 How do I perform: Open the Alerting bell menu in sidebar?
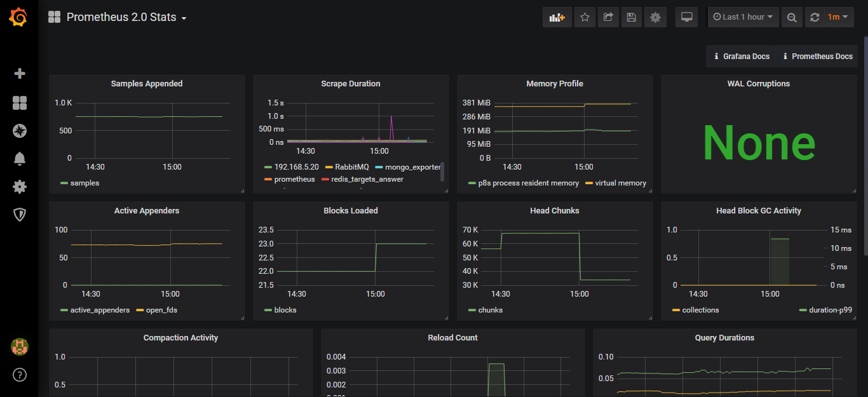[19, 159]
